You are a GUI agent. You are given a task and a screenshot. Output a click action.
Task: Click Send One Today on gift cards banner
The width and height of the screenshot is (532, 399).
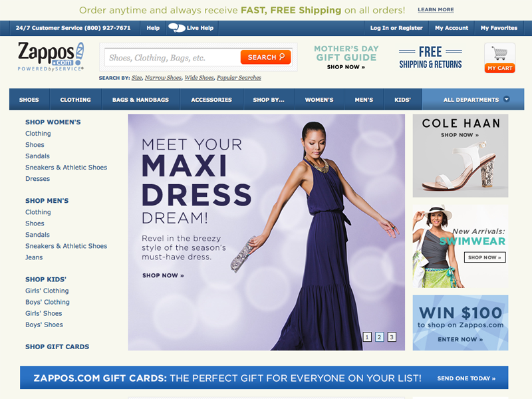467,378
